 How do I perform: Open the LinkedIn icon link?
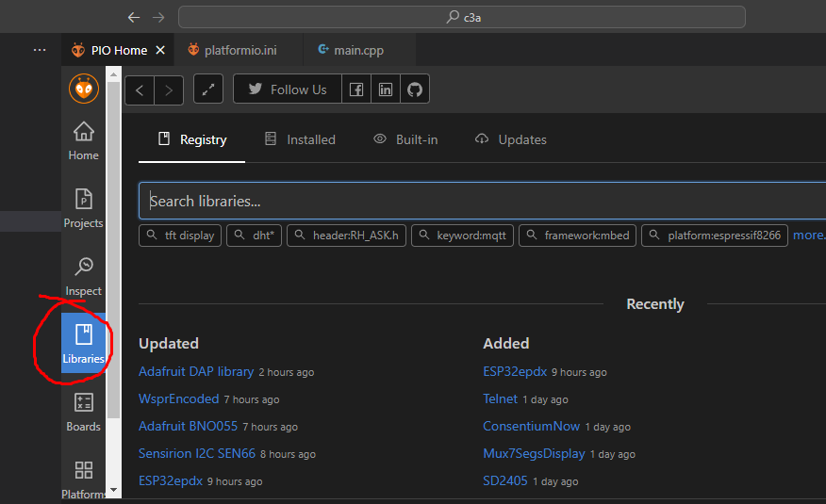[385, 89]
